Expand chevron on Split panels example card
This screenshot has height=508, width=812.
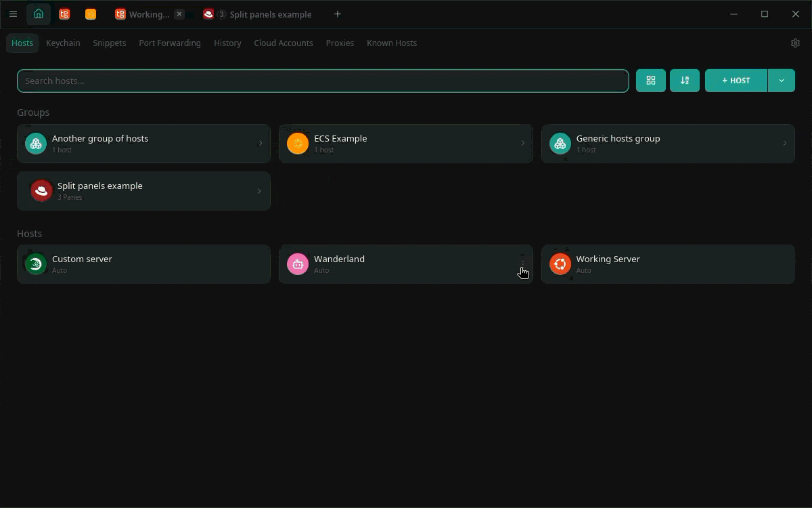[x=259, y=191]
